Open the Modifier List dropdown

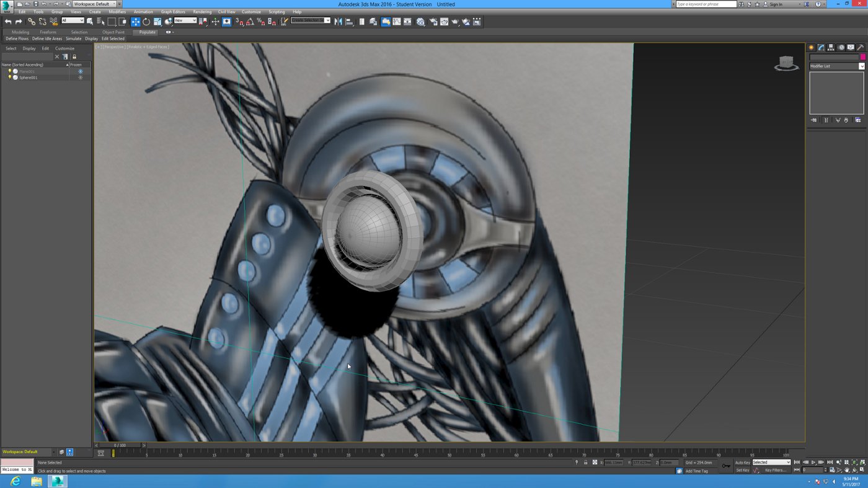pos(836,66)
